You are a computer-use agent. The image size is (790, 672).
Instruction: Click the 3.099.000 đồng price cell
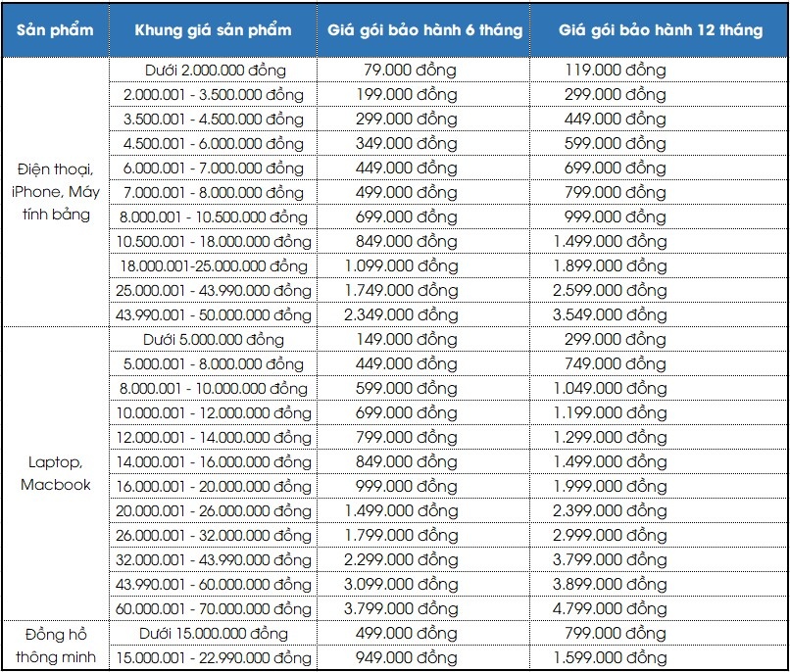(401, 584)
